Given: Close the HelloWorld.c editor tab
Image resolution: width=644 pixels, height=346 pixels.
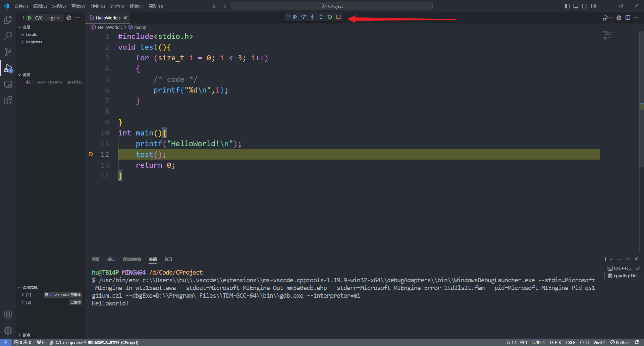Looking at the screenshot, I should point(125,18).
